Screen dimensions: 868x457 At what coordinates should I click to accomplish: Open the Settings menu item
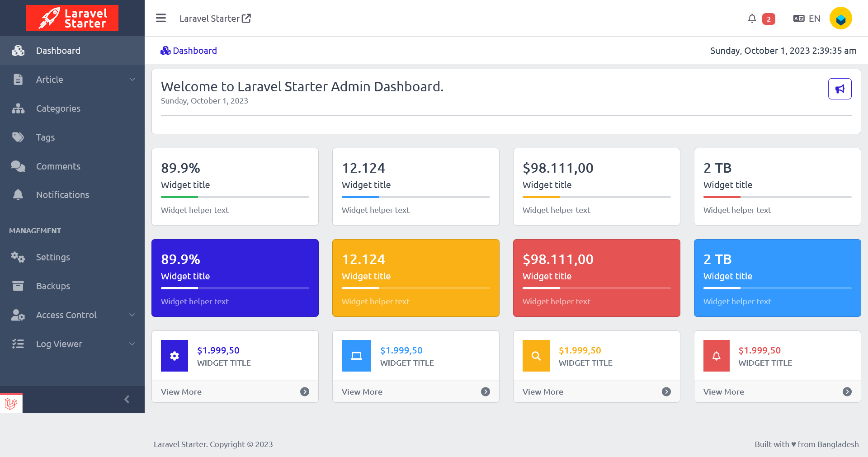(53, 257)
